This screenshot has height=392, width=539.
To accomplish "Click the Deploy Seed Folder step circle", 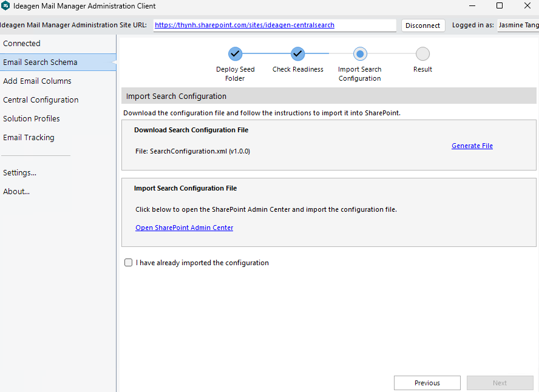I will [x=235, y=54].
